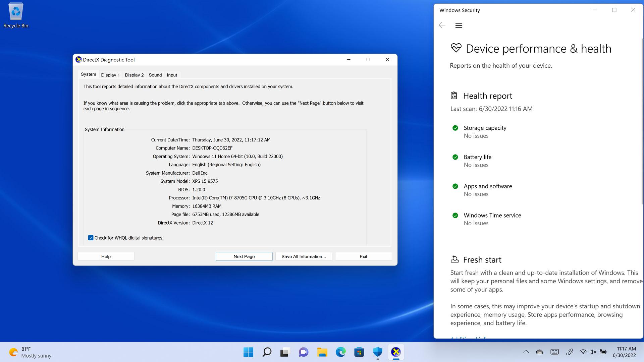Select Battery life health item
This screenshot has height=362, width=644.
pyautogui.click(x=478, y=161)
